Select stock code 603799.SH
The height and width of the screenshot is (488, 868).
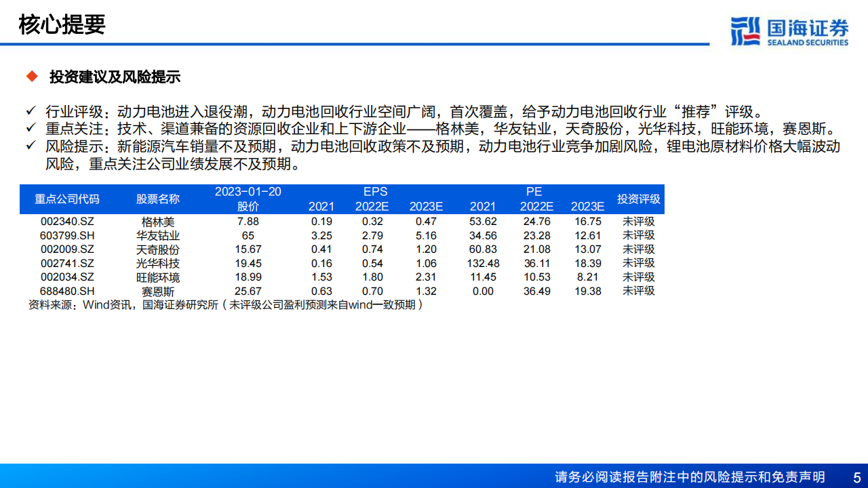67,235
